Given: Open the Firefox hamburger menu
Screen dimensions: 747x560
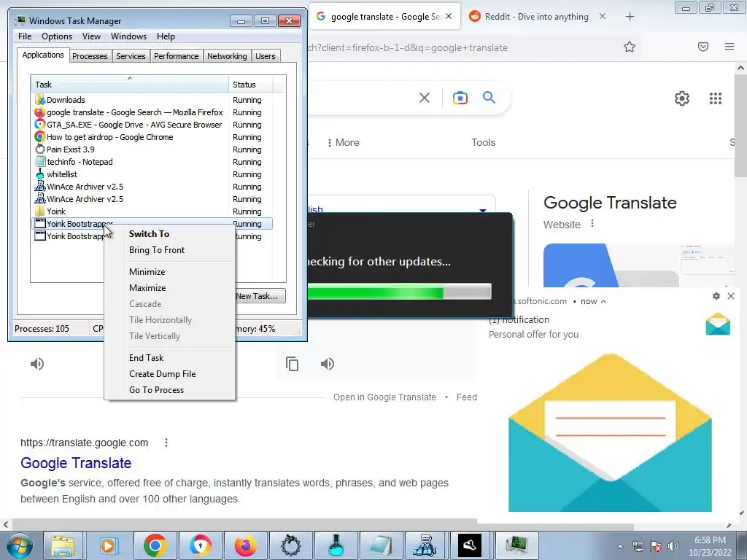Looking at the screenshot, I should pyautogui.click(x=729, y=47).
